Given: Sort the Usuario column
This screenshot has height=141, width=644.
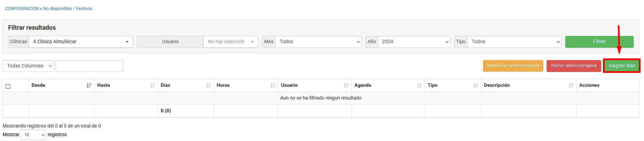Looking at the screenshot, I should [346, 85].
